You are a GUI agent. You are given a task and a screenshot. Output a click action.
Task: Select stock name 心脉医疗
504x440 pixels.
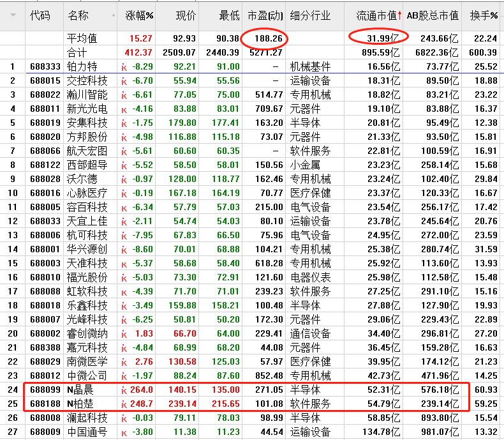click(x=87, y=193)
